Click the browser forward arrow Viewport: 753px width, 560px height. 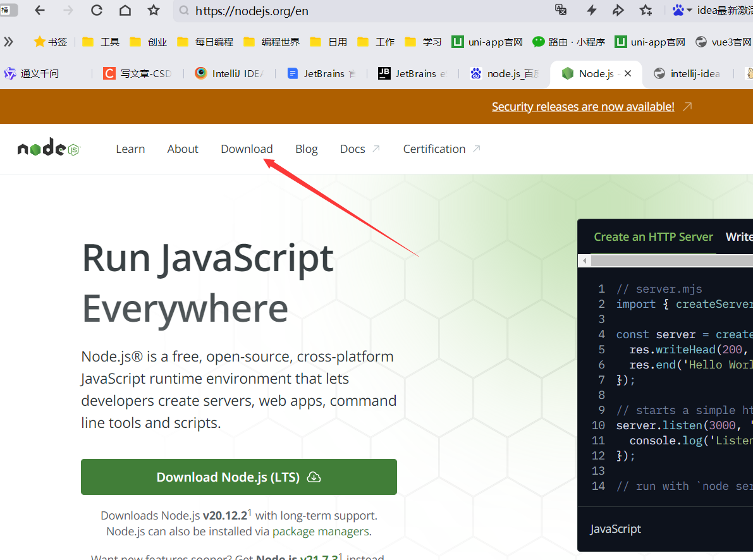coord(68,10)
